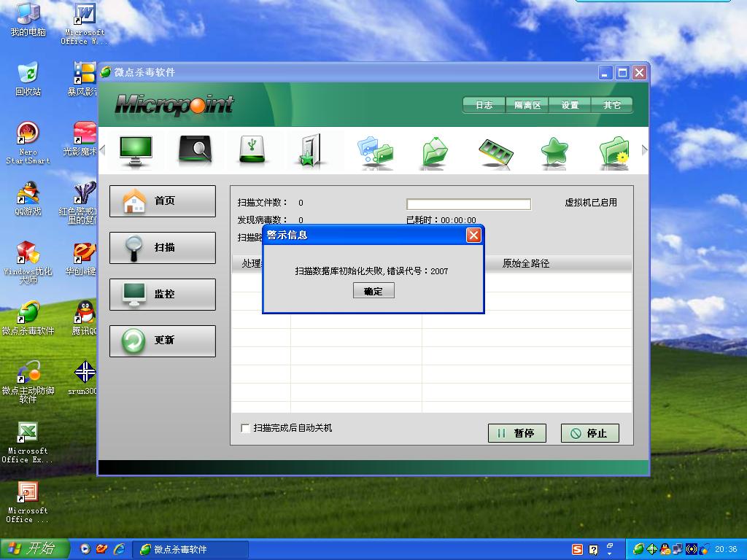Launch Internet Explorer from quick launch
Screen dimensions: 747x560
point(119,549)
